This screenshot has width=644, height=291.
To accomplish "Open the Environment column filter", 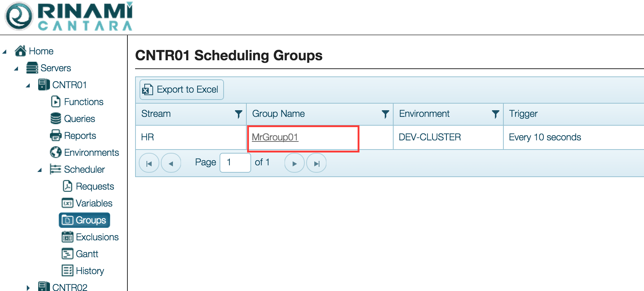I will 495,114.
